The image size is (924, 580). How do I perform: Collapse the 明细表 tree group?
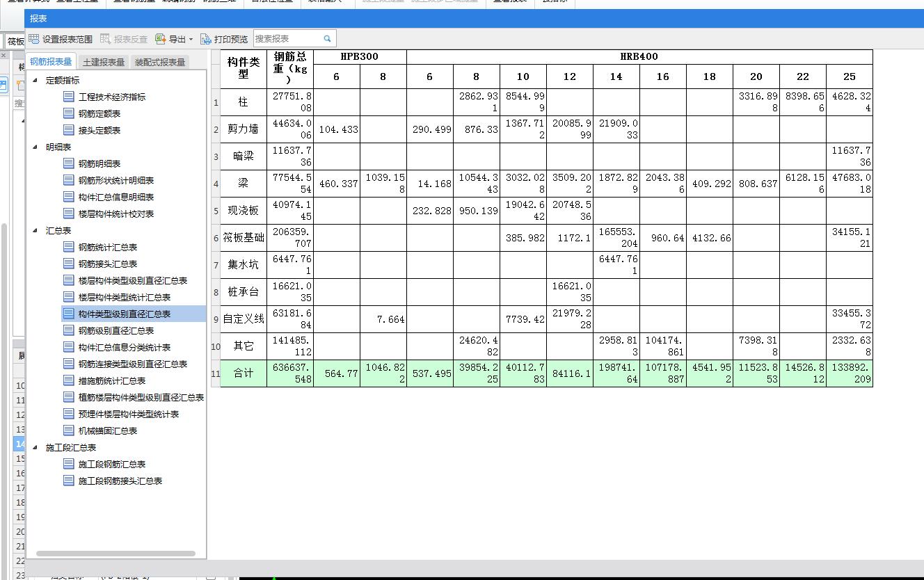click(x=35, y=147)
